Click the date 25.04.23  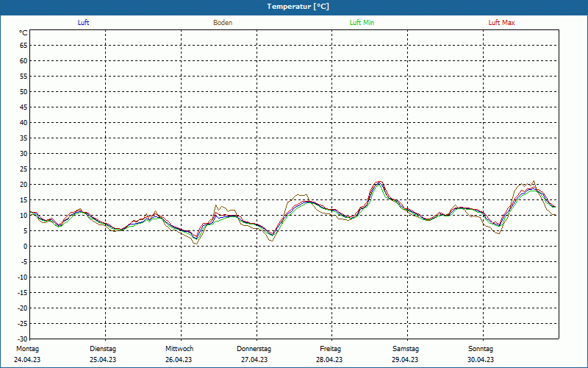tap(103, 360)
